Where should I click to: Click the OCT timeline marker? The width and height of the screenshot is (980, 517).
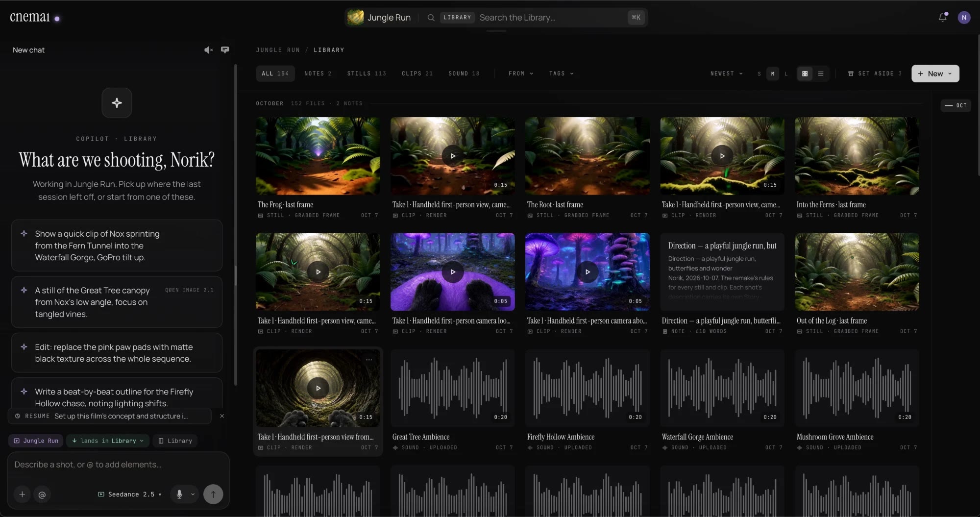pos(955,105)
